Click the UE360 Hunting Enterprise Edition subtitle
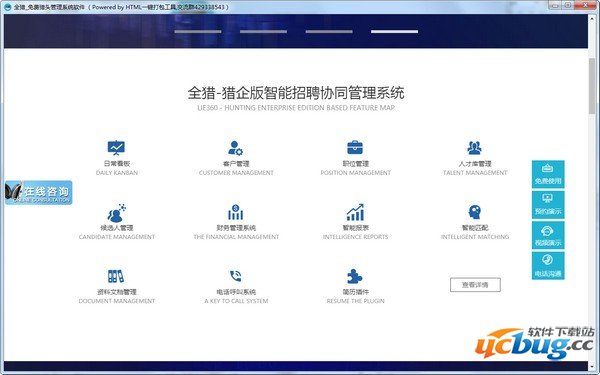 (296, 108)
